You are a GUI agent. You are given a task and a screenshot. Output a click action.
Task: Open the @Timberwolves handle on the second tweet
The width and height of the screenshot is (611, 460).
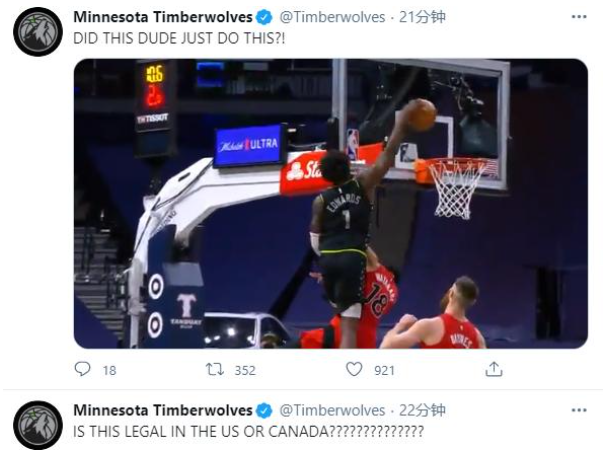pyautogui.click(x=332, y=410)
